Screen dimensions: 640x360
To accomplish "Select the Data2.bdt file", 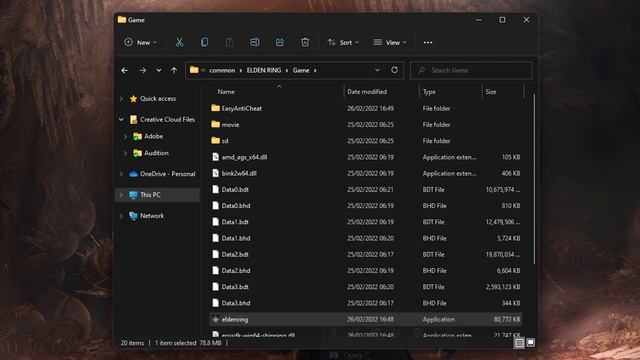I will (235, 254).
